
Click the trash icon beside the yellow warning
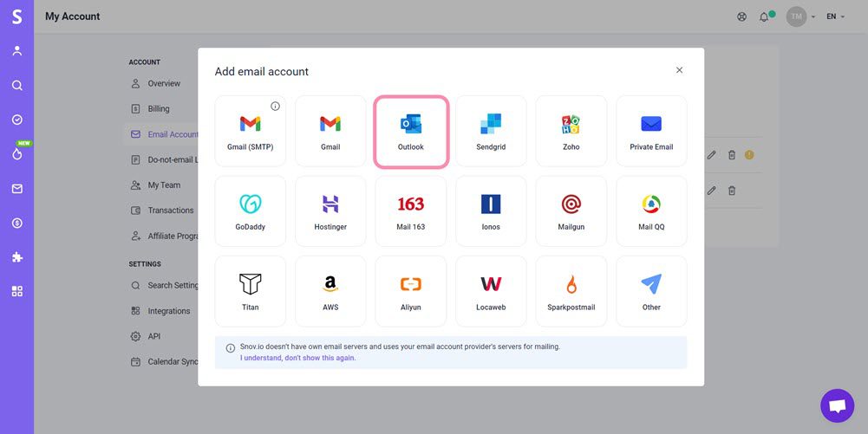[x=731, y=155]
